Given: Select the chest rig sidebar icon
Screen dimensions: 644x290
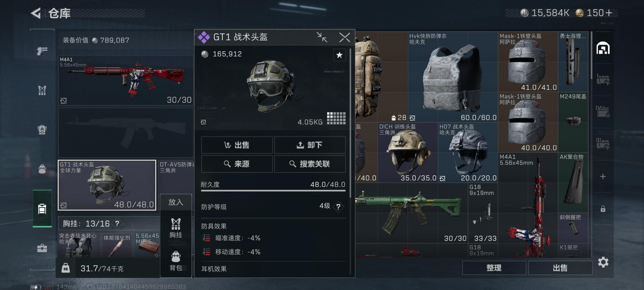Looking at the screenshot, I should tap(42, 90).
